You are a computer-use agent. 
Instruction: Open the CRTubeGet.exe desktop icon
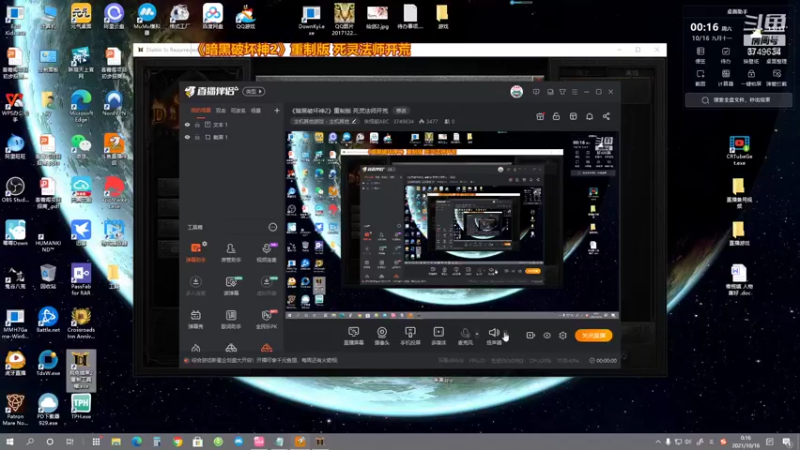(739, 150)
